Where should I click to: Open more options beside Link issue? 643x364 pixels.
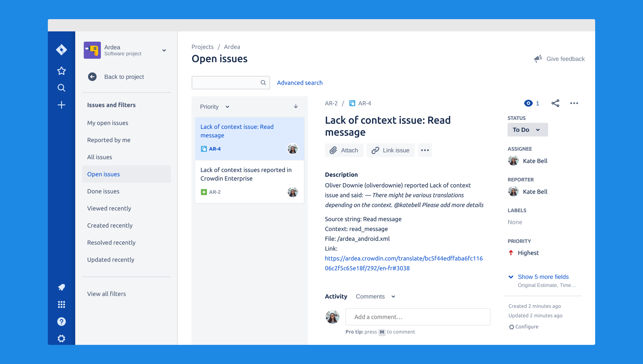click(x=425, y=150)
